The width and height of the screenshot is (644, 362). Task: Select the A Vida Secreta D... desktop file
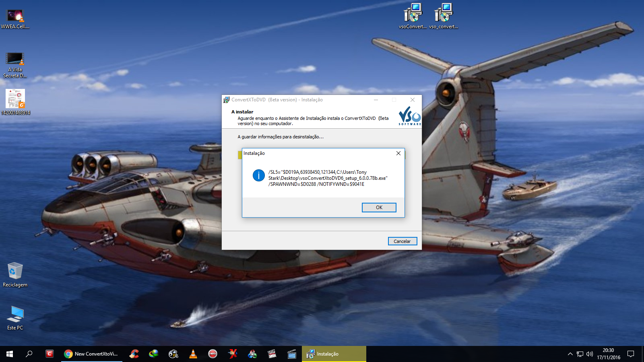pos(15,65)
